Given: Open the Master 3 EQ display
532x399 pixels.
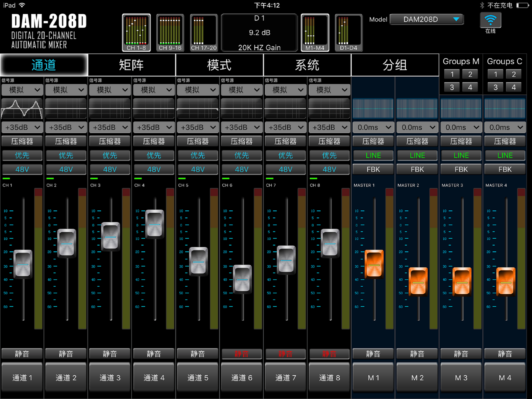Looking at the screenshot, I should [461, 109].
